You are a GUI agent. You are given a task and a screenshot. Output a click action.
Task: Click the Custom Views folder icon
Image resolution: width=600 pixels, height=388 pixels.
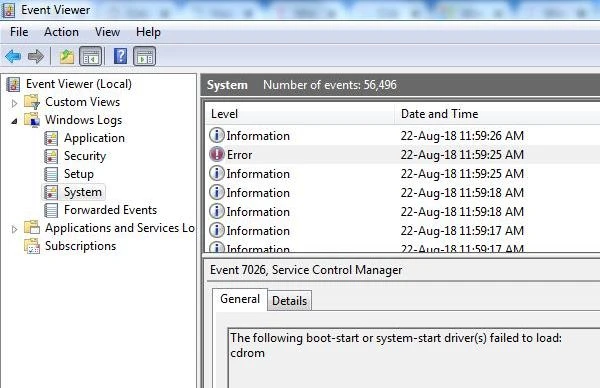click(32, 102)
